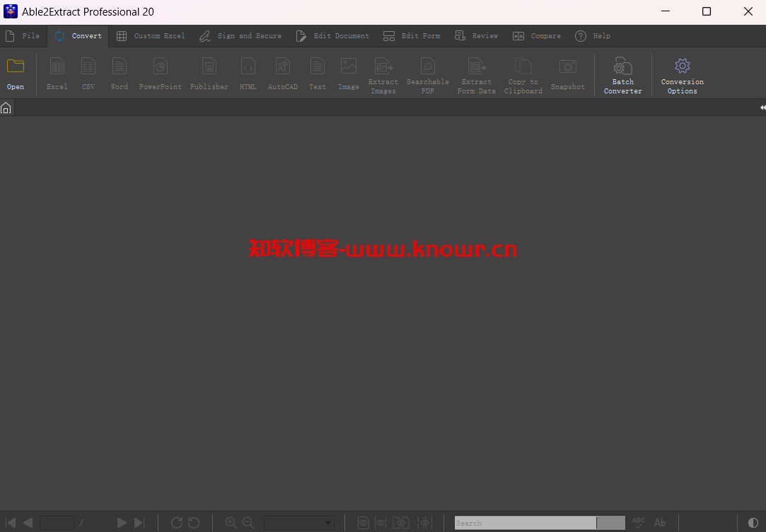This screenshot has height=532, width=766.
Task: Create a Searchable PDF
Action: (428, 76)
